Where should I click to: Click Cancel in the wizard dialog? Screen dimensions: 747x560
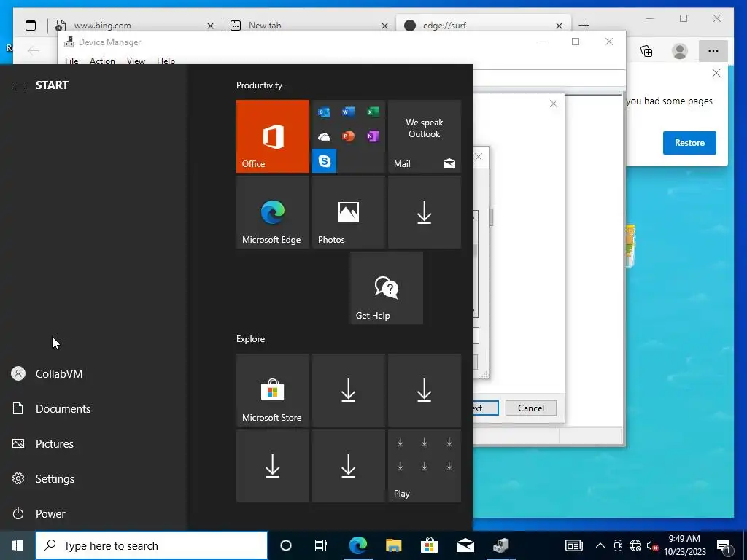[x=531, y=408]
